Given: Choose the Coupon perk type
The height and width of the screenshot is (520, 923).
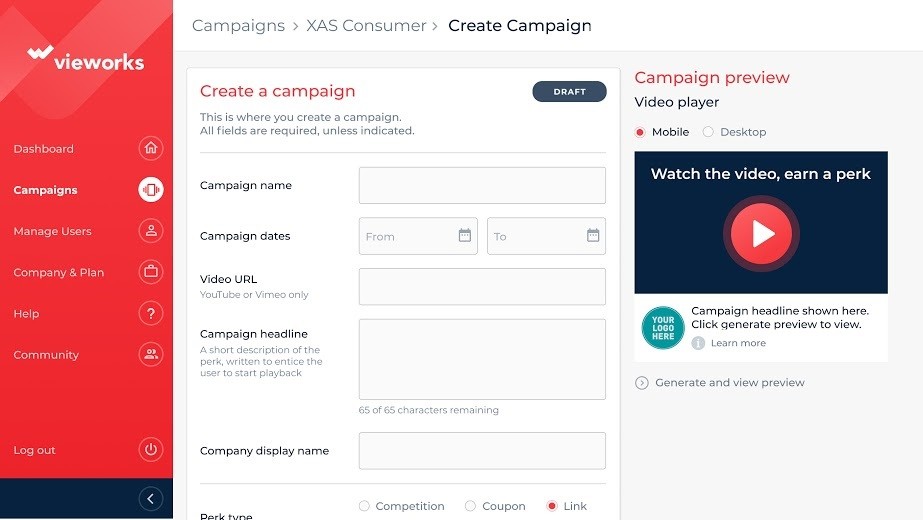Looking at the screenshot, I should pos(470,506).
